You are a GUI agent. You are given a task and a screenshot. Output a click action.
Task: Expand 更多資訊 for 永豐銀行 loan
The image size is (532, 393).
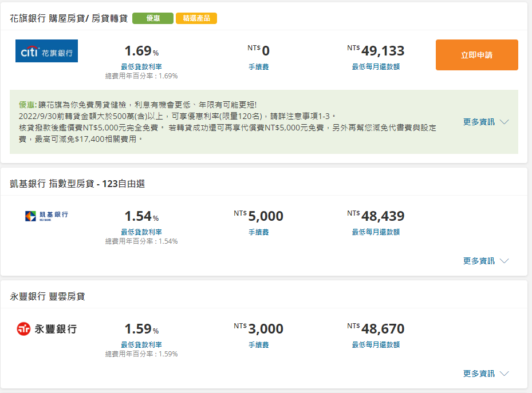tap(486, 374)
